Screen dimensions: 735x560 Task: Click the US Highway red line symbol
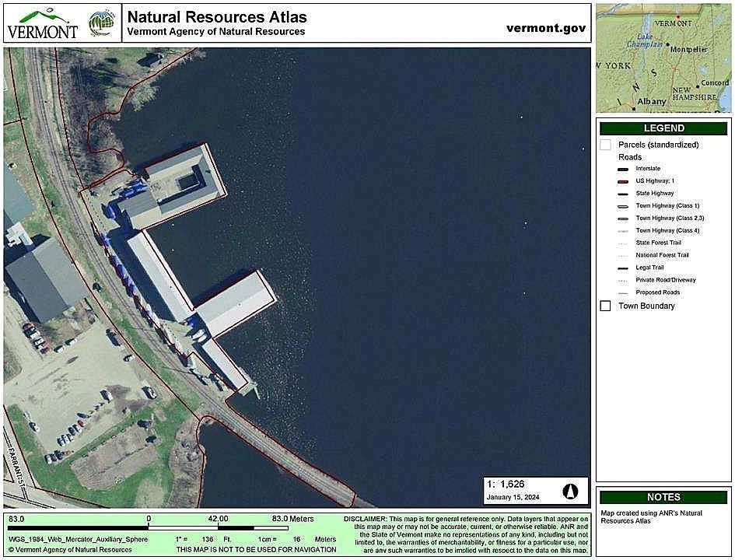pos(623,181)
